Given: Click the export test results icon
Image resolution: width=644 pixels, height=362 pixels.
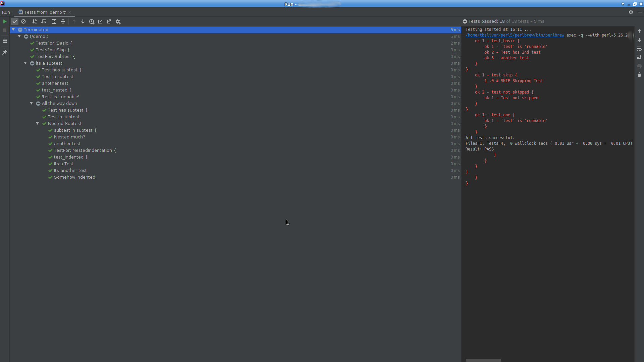Looking at the screenshot, I should click(x=109, y=21).
